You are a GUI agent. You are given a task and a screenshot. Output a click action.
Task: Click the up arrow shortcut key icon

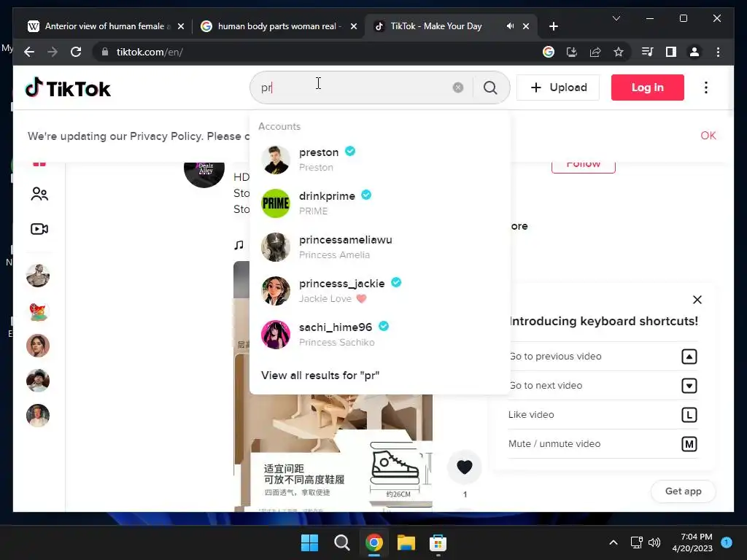pos(689,357)
